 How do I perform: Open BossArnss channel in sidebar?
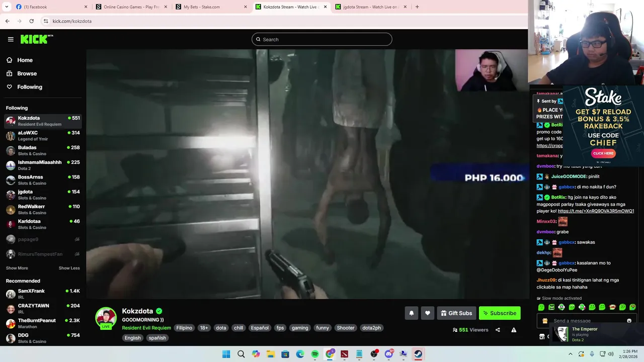point(43,180)
